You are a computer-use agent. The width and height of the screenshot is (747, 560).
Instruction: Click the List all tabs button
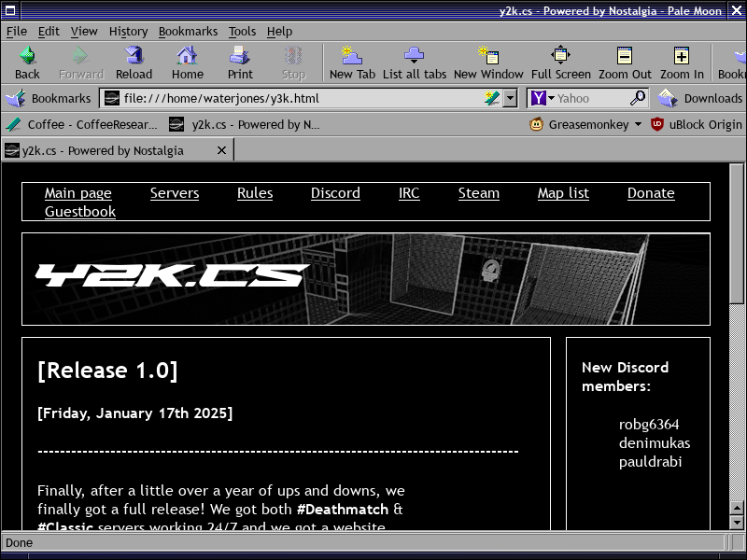(415, 63)
